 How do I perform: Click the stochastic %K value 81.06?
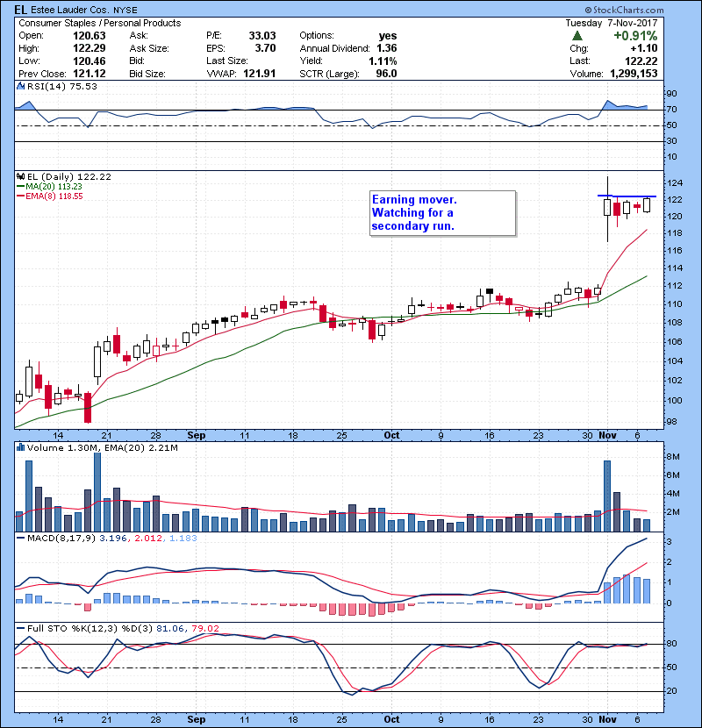click(x=169, y=628)
